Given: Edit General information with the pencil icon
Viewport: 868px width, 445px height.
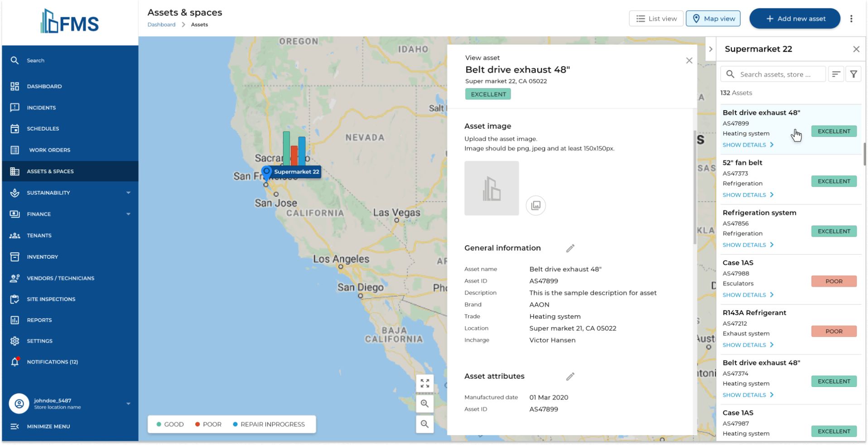Looking at the screenshot, I should pos(570,248).
